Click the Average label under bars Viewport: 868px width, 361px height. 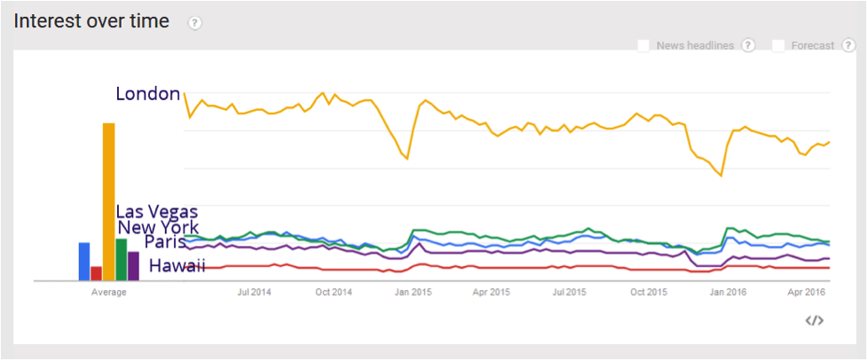(x=108, y=291)
